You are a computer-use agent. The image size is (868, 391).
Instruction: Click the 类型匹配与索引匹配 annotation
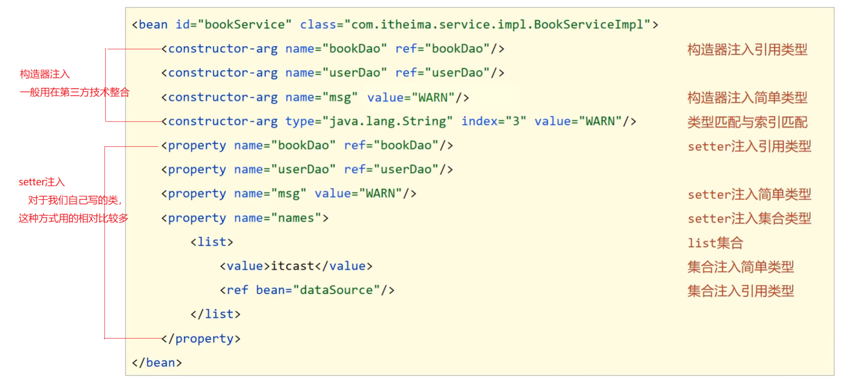[x=747, y=122]
